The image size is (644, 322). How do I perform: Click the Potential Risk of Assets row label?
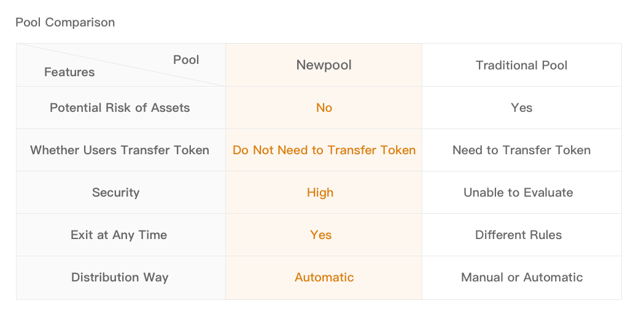pyautogui.click(x=120, y=108)
